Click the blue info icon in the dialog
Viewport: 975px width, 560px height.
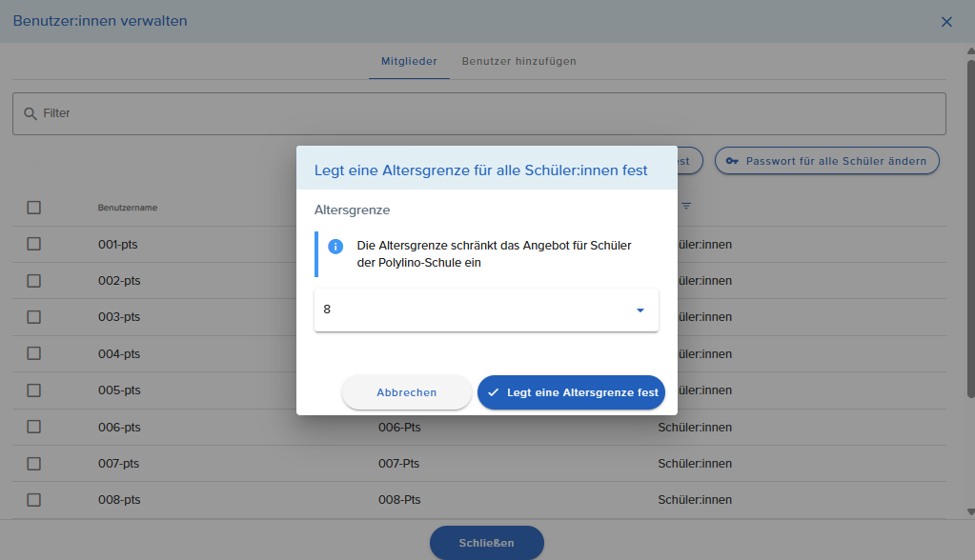click(335, 247)
